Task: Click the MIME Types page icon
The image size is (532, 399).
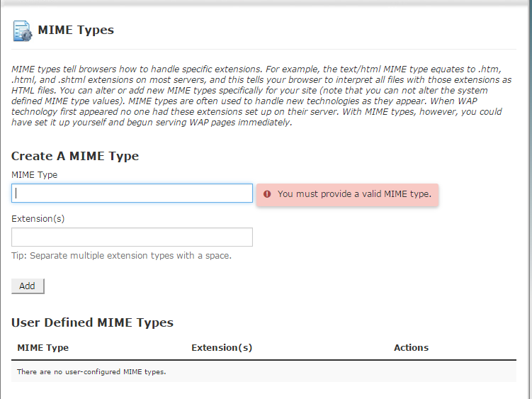Action: pyautogui.click(x=22, y=31)
